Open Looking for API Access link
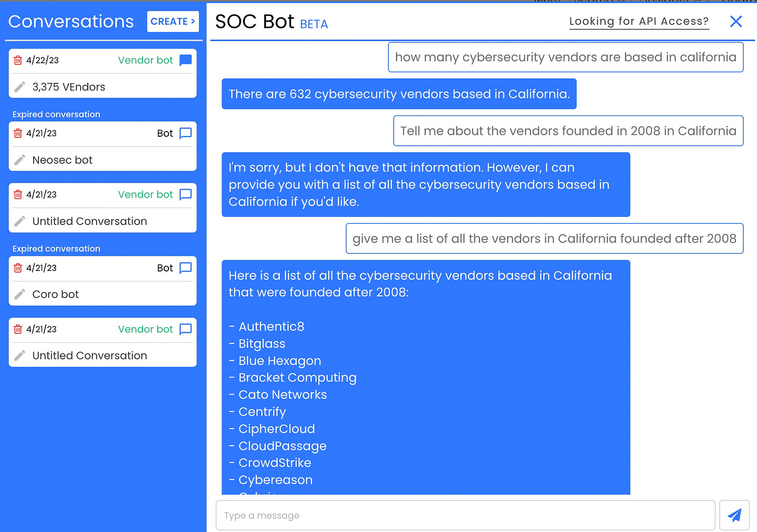 point(639,21)
